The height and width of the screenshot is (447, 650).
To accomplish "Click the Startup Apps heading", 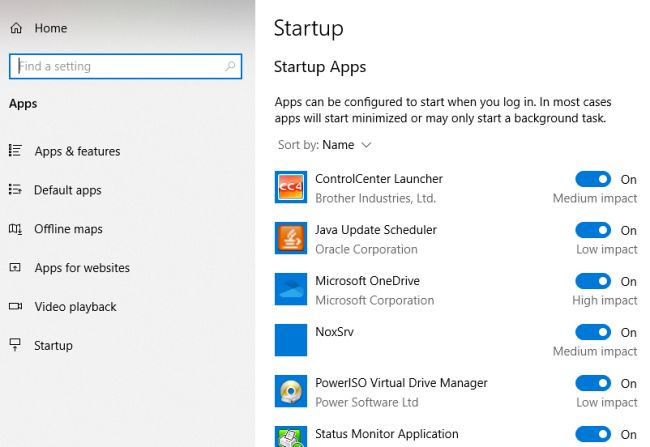I will point(320,67).
